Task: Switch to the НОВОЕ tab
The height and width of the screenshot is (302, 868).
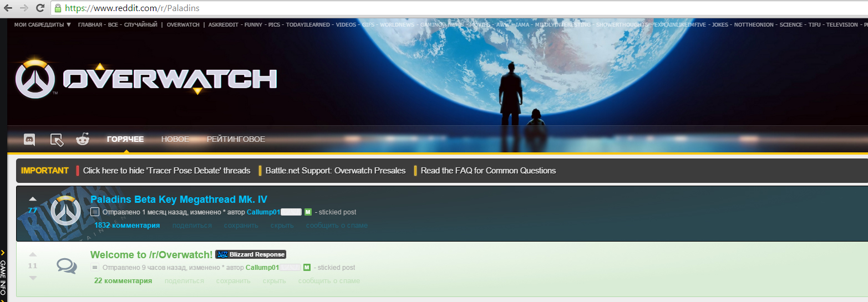Action: point(175,139)
